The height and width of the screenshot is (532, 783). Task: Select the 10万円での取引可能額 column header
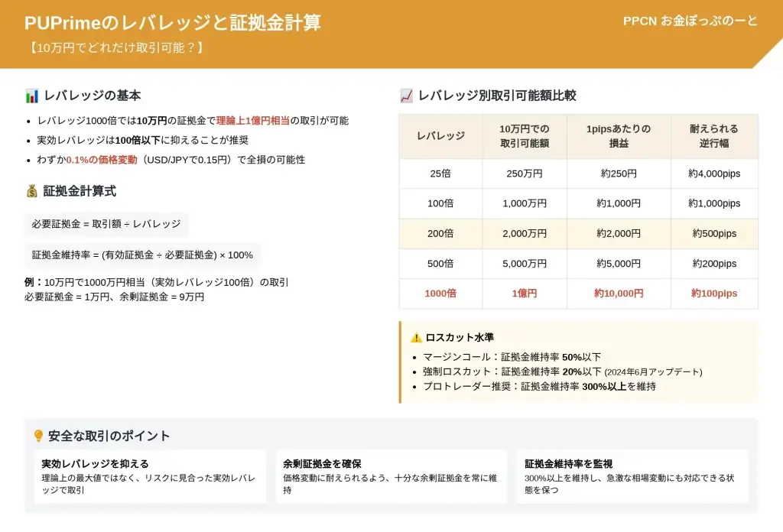click(524, 136)
